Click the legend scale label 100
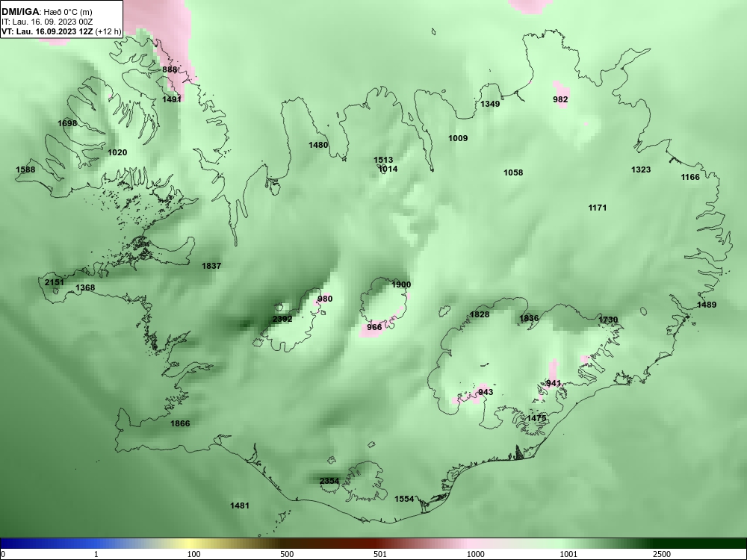 click(193, 554)
